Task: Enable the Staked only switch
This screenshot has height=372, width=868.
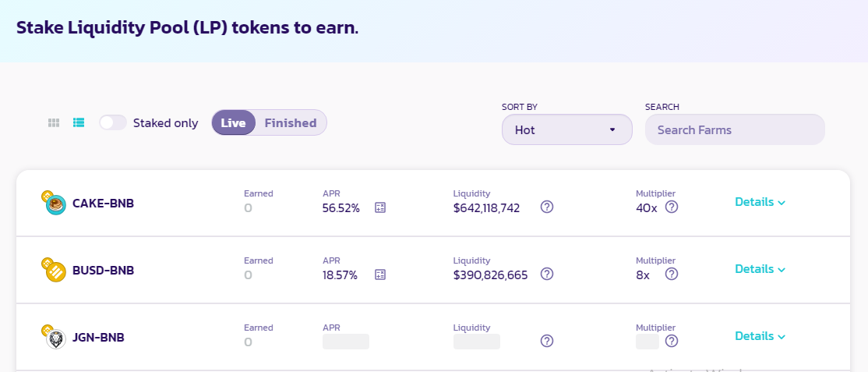Action: pos(113,122)
